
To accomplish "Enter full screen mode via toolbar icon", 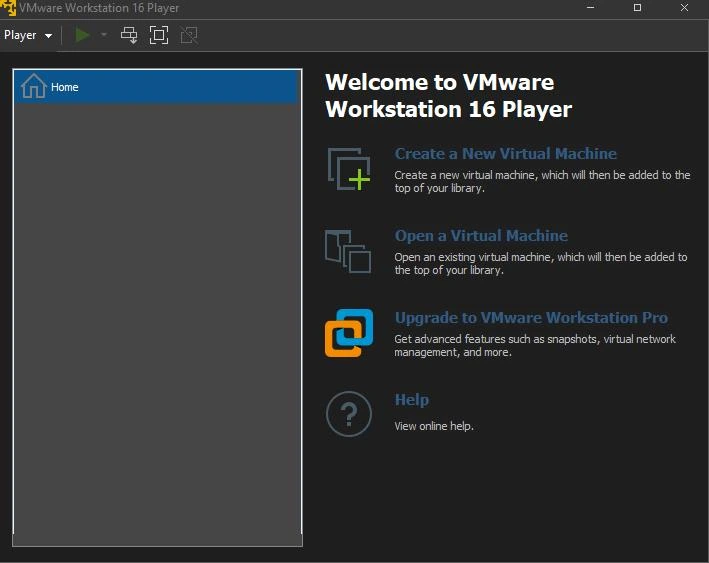I will [x=159, y=35].
